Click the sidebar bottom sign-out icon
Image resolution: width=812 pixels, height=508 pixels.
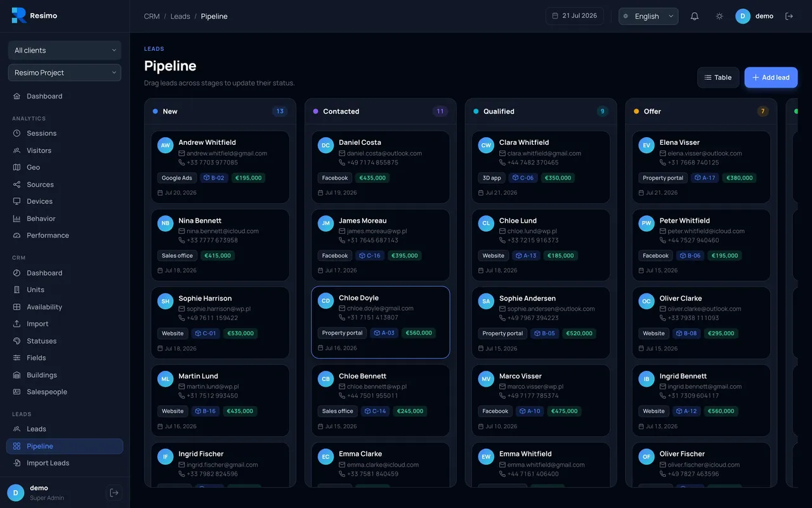pyautogui.click(x=114, y=493)
